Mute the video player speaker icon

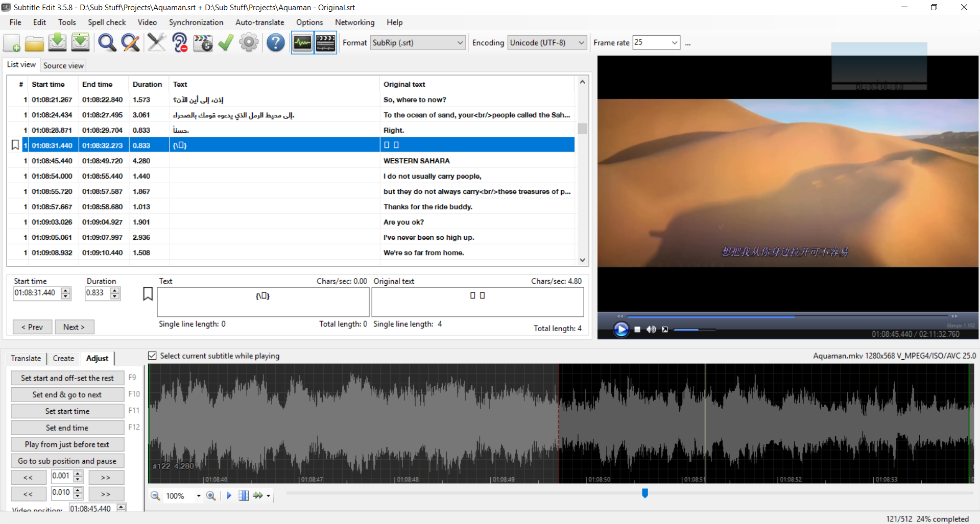click(x=651, y=330)
